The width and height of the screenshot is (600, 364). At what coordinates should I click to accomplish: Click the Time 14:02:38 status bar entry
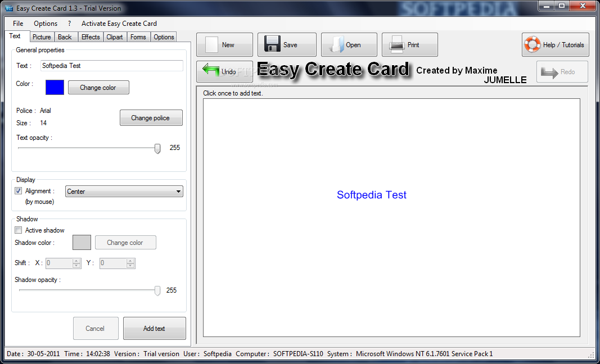[x=87, y=354]
